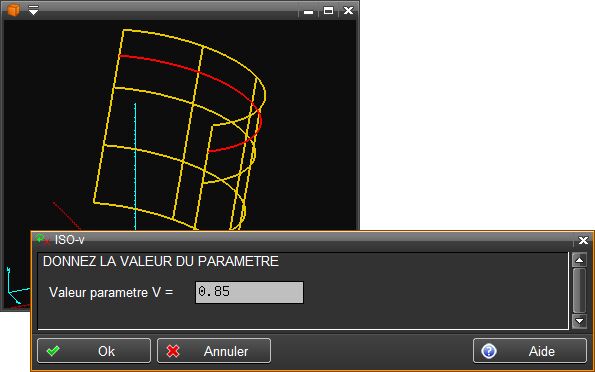Click the scroll down arrow in ISO-v panel

tap(579, 321)
